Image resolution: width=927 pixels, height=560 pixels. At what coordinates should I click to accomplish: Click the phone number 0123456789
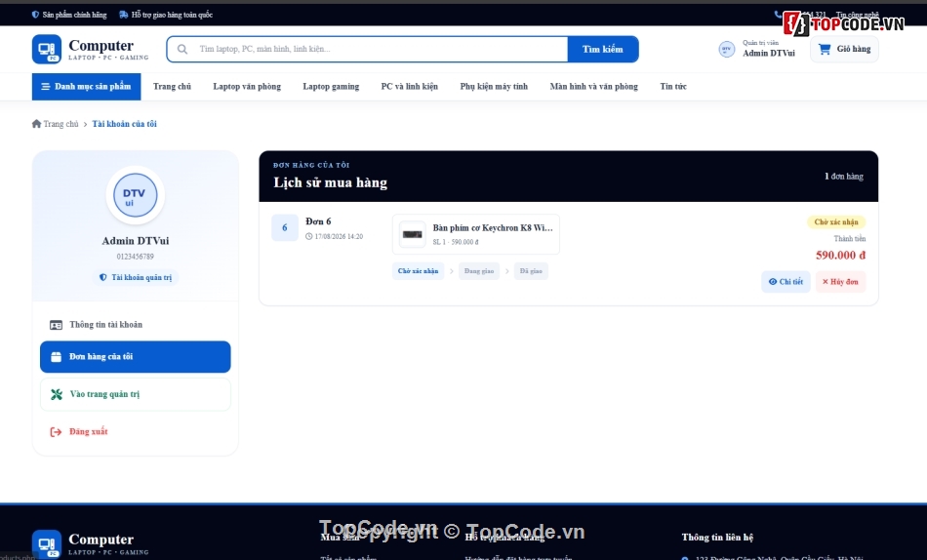click(x=136, y=257)
